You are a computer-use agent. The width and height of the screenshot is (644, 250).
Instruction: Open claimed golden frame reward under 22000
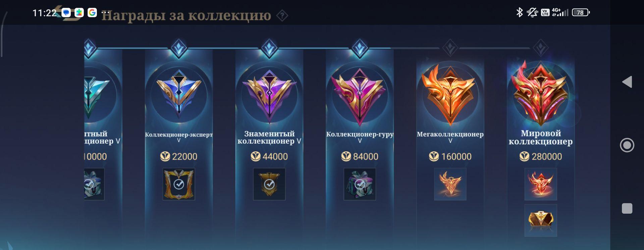[x=179, y=184]
